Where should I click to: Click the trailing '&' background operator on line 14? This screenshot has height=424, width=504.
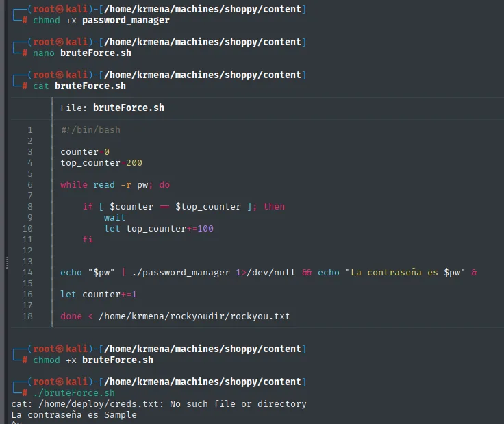pyautogui.click(x=474, y=273)
